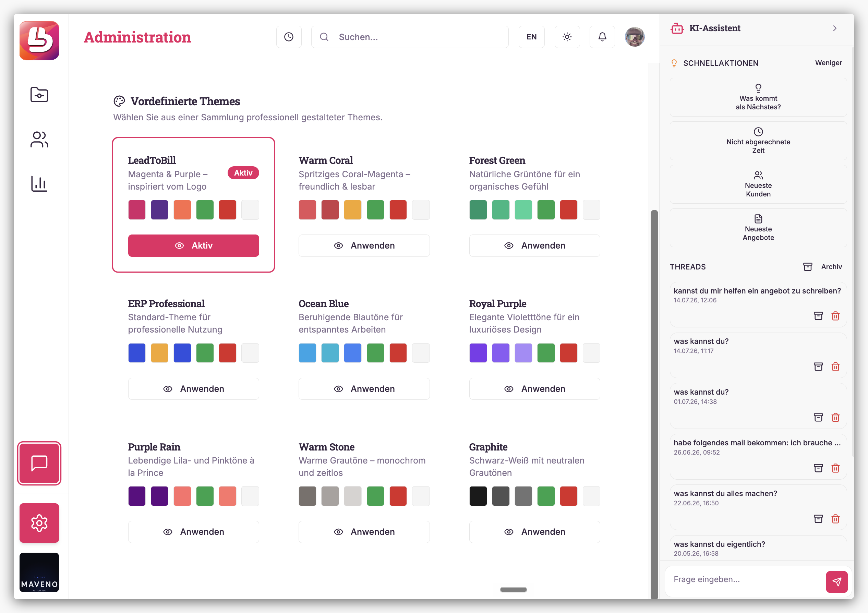Run quick action Neueste Kunden
Image resolution: width=868 pixels, height=613 pixels.
point(758,184)
